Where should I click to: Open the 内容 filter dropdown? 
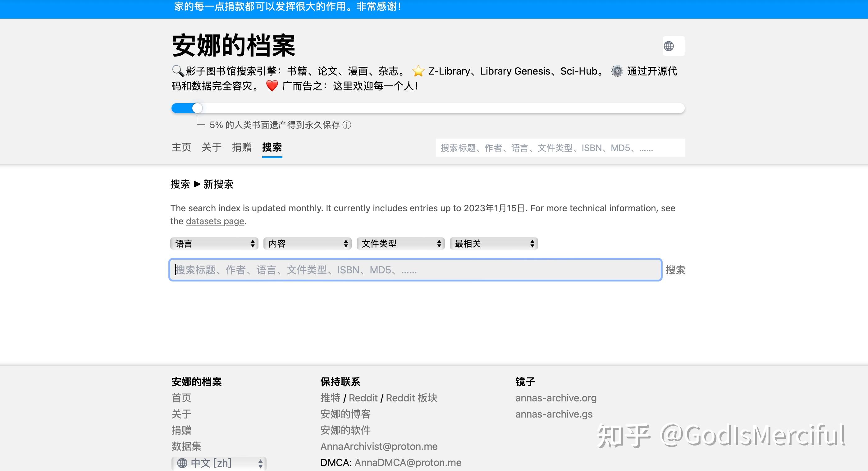pyautogui.click(x=307, y=243)
